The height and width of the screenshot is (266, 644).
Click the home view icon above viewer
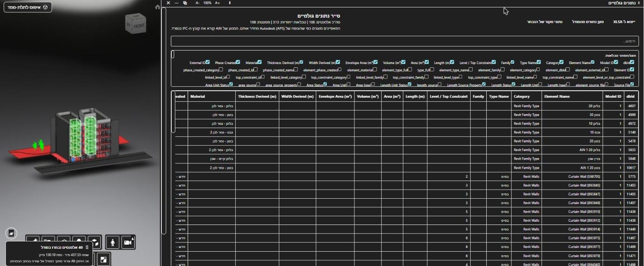[x=157, y=7]
